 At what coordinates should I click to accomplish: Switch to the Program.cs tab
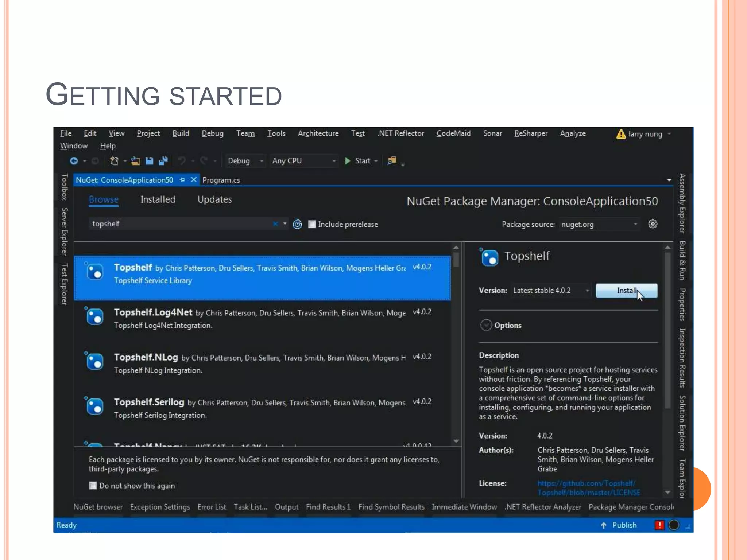221,180
